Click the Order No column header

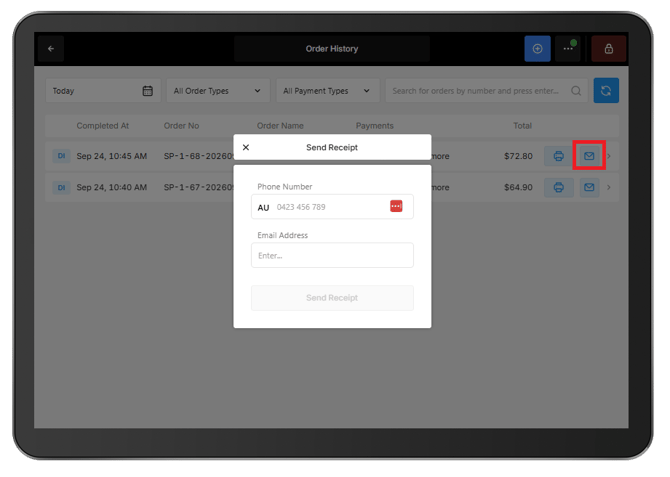[x=181, y=126]
